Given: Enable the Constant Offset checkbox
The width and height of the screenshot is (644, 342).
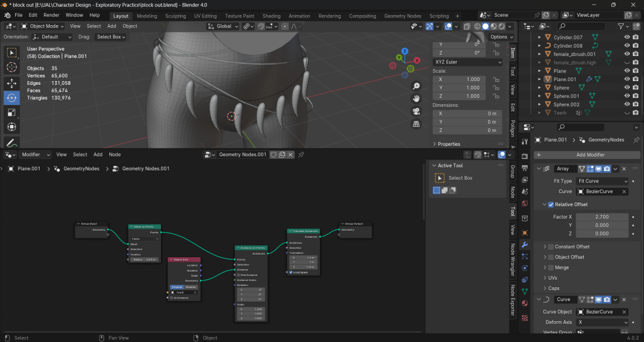Looking at the screenshot, I should pyautogui.click(x=551, y=246).
